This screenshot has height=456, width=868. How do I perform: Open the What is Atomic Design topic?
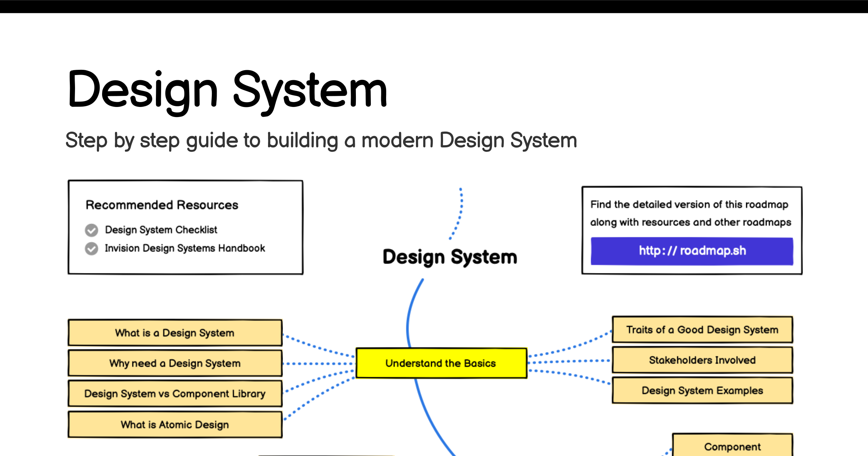[175, 424]
